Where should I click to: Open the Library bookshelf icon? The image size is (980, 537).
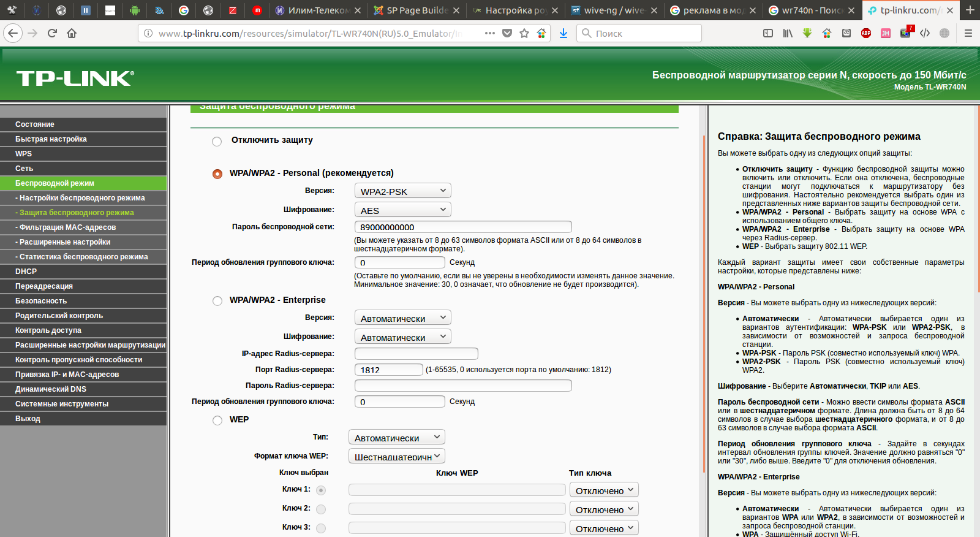tap(788, 33)
